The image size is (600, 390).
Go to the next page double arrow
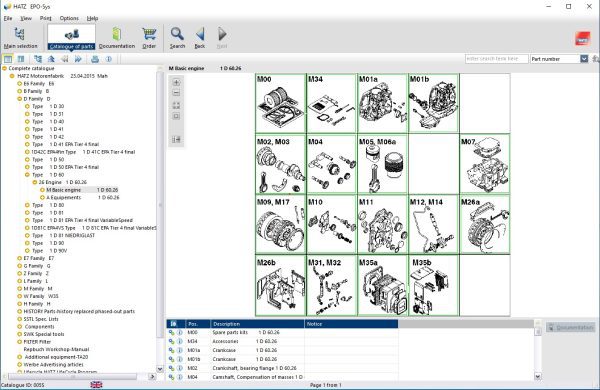click(78, 59)
